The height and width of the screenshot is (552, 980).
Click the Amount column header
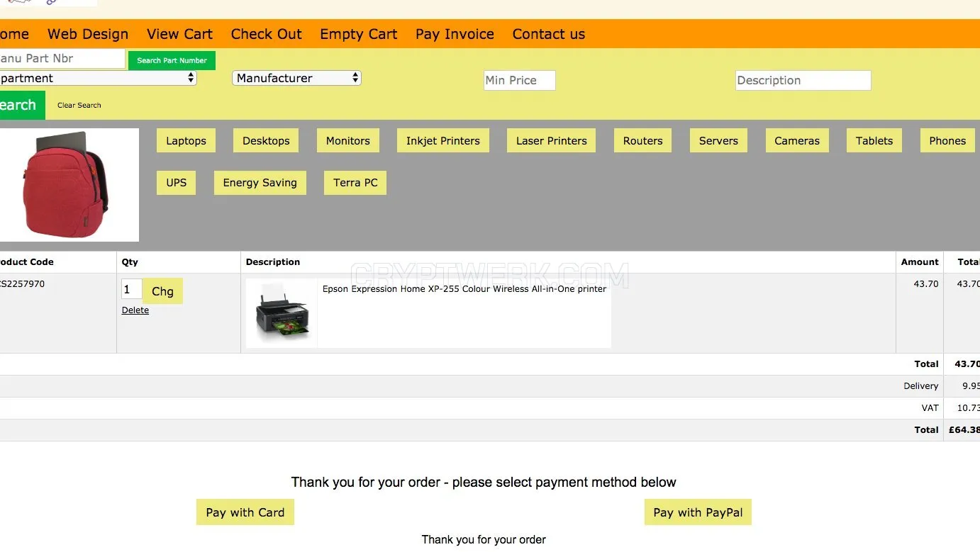point(920,262)
